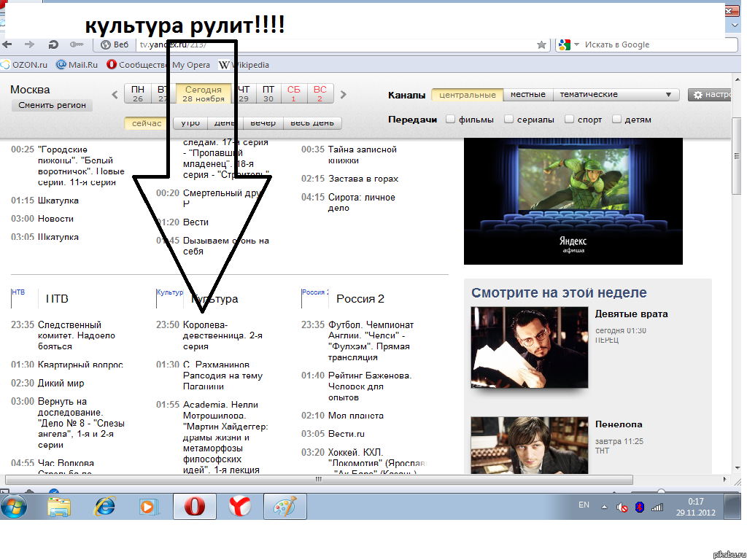This screenshot has width=747, height=560.
Task: Bookmark the page with the star icon
Action: pyautogui.click(x=541, y=44)
